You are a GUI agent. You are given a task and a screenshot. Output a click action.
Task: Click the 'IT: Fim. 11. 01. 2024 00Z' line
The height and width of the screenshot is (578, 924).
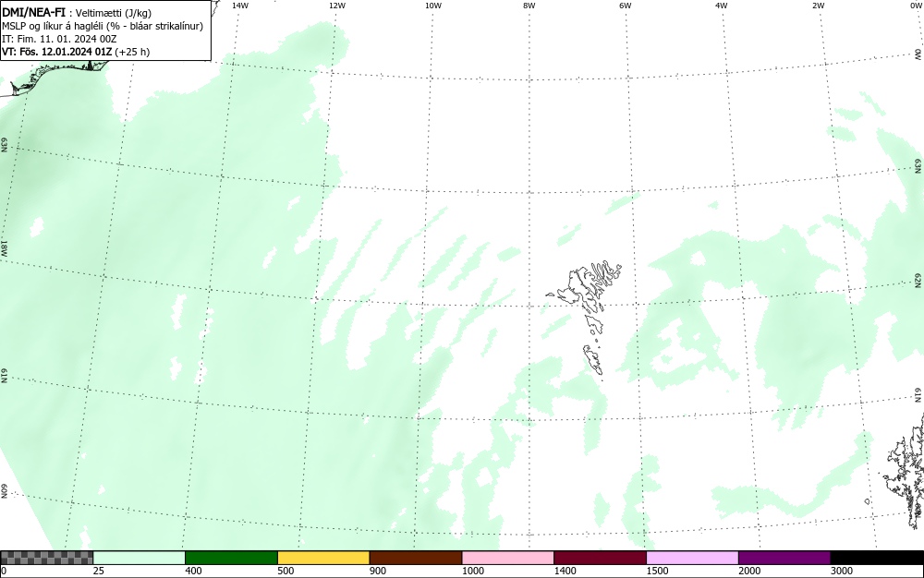pos(59,39)
